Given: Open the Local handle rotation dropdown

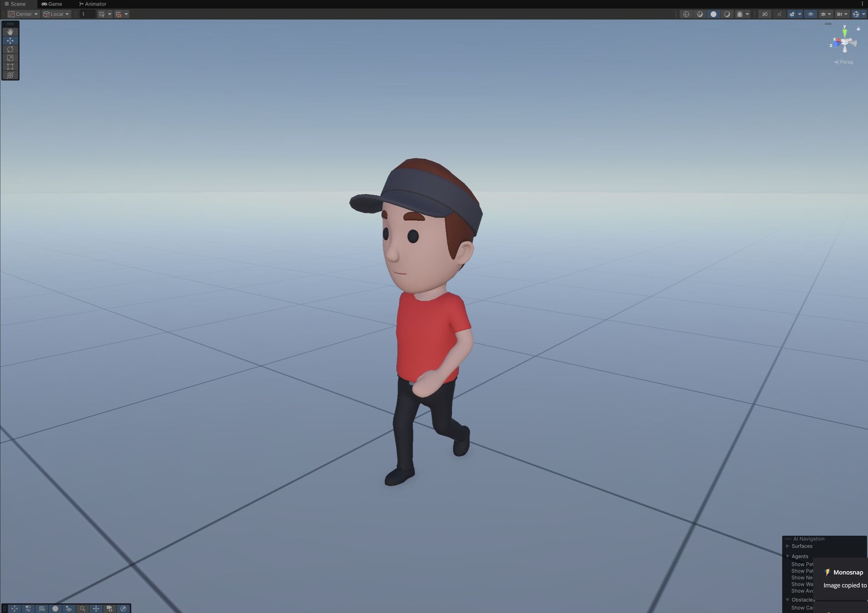Looking at the screenshot, I should click(x=56, y=14).
